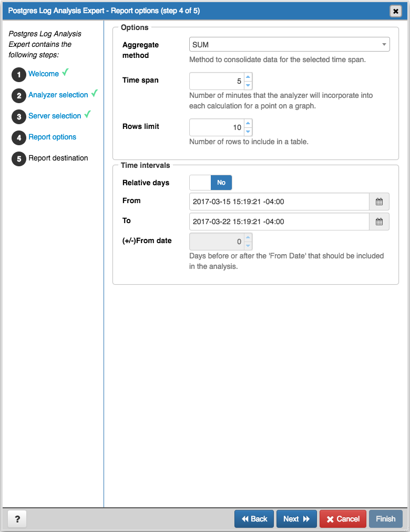
Task: Click inside the To date text field
Action: coord(279,222)
